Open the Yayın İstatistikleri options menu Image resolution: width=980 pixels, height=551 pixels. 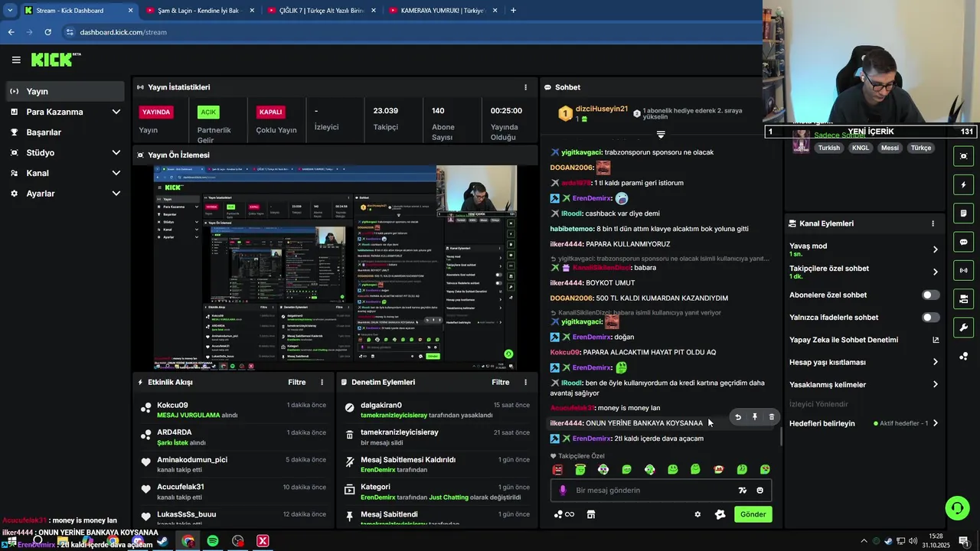(525, 87)
